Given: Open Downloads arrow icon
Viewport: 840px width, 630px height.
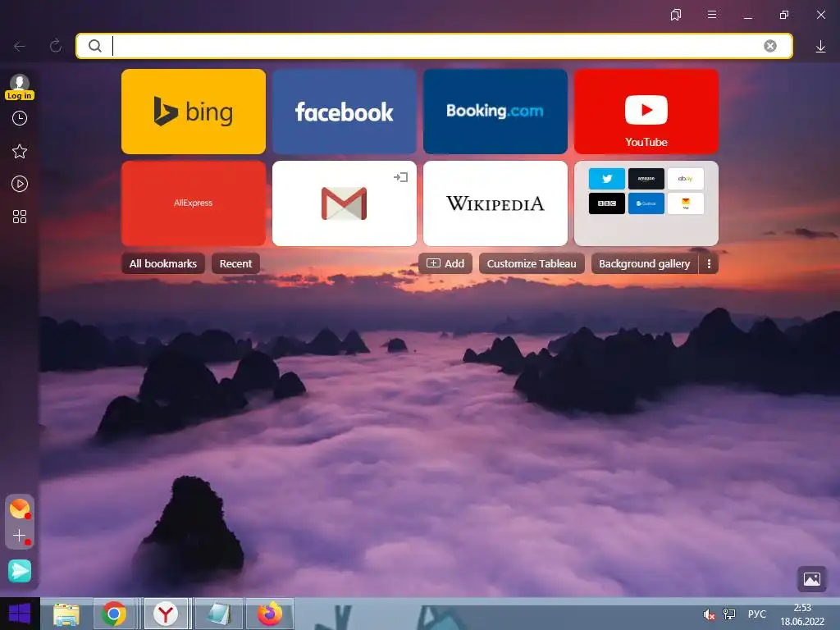Looking at the screenshot, I should pos(820,47).
